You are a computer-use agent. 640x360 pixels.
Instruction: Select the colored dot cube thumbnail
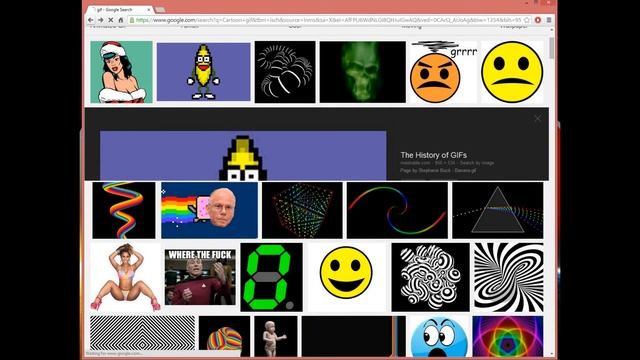(302, 210)
